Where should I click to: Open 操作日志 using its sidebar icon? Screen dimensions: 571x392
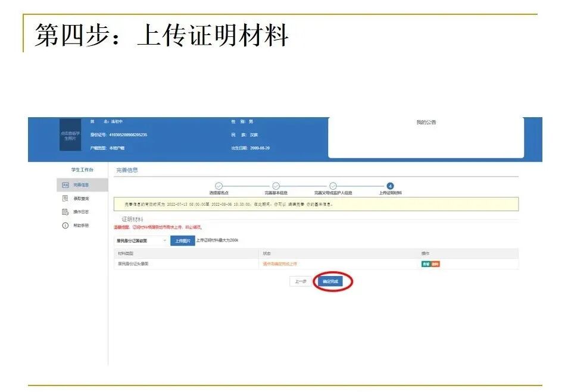point(65,211)
